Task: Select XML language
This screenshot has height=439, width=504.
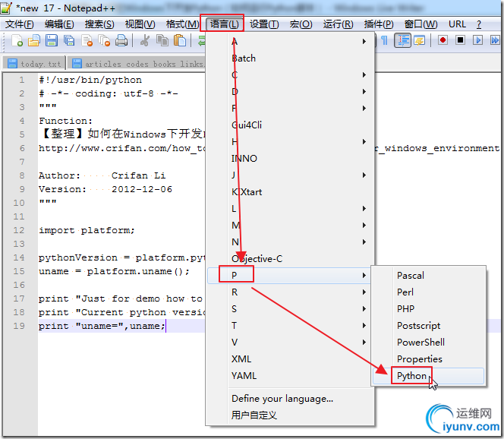Action: pyautogui.click(x=290, y=359)
